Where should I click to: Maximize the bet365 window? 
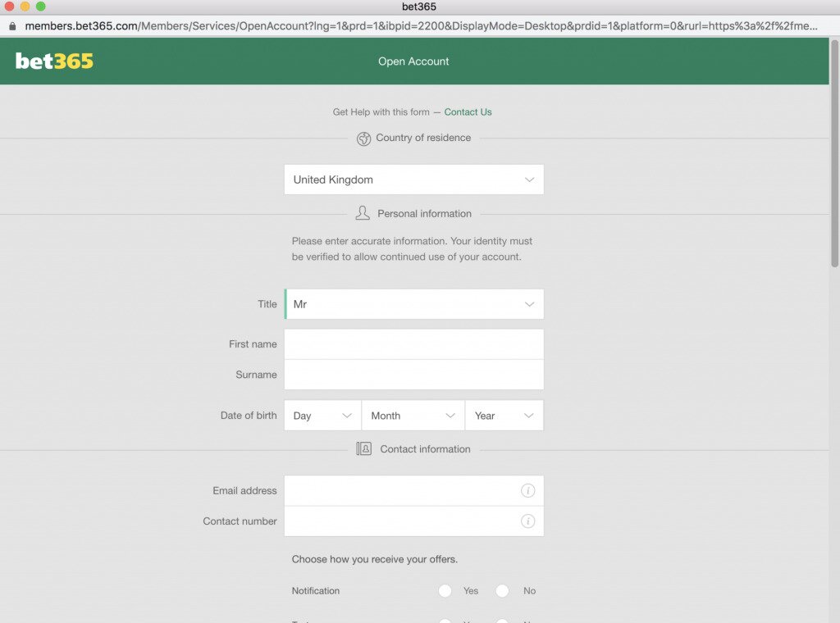point(41,7)
